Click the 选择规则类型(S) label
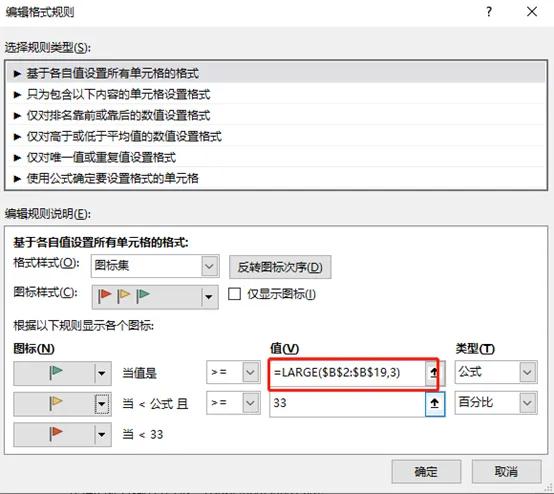Image resolution: width=554 pixels, height=494 pixels. pyautogui.click(x=48, y=47)
